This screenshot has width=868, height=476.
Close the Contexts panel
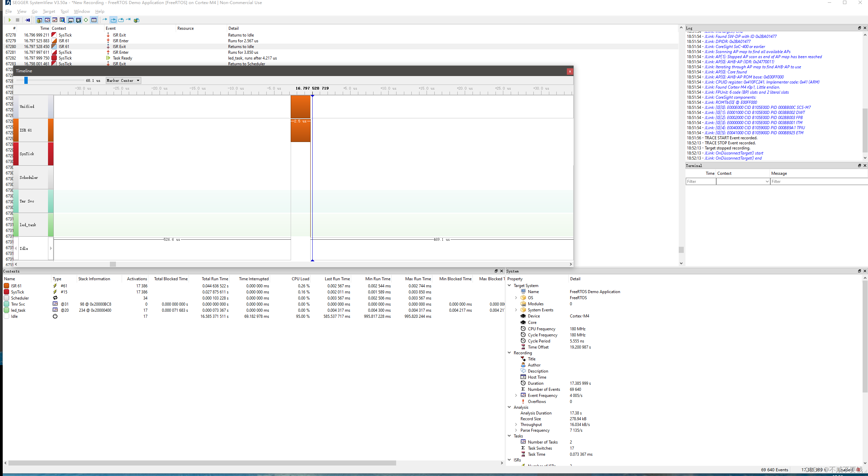click(x=502, y=271)
